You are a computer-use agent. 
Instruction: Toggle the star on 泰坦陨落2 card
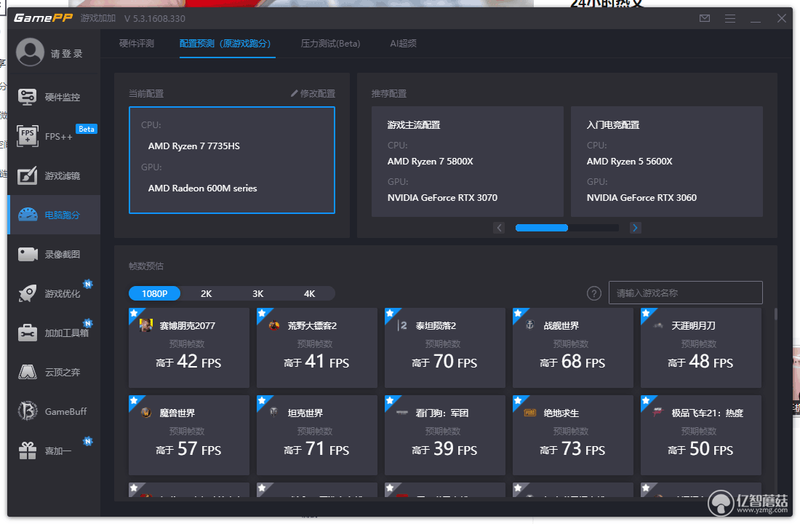tap(390, 313)
